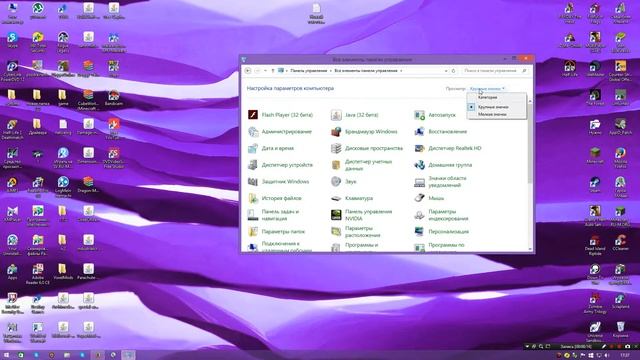The height and width of the screenshot is (360, 640).
Task: Select the Skype desktop shortcut
Action: click(12, 40)
